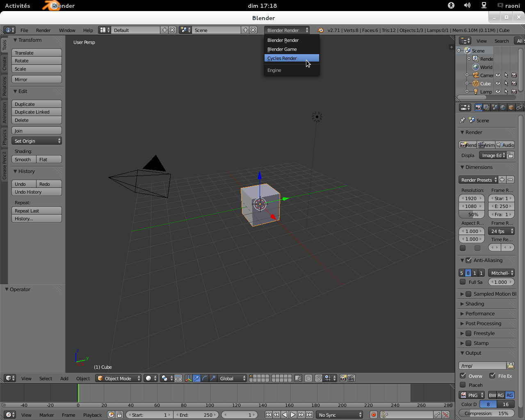This screenshot has height=420, width=525.
Task: Toggle Cube renderability camera icon in outliner
Action: (x=514, y=84)
